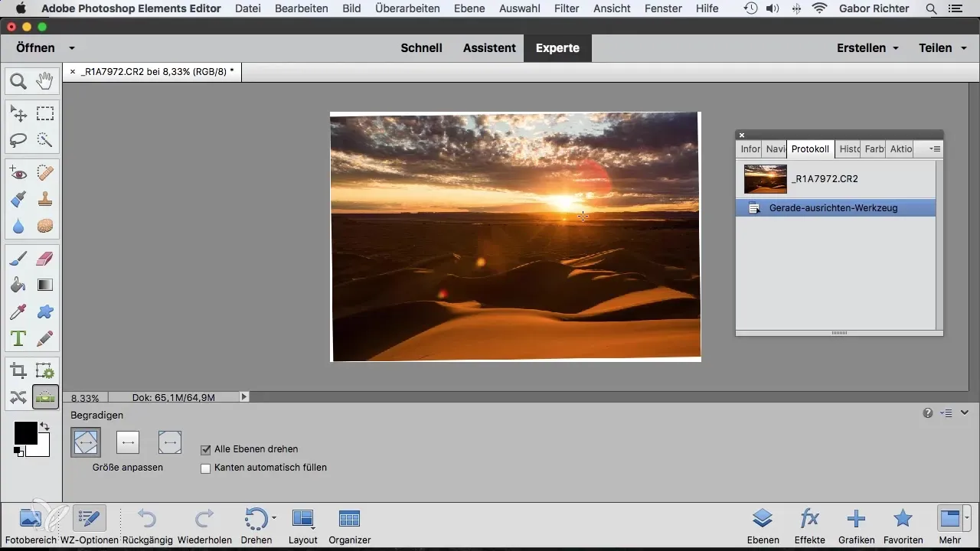Switch to Schnell mode
Screen dimensions: 980x551
coord(422,47)
